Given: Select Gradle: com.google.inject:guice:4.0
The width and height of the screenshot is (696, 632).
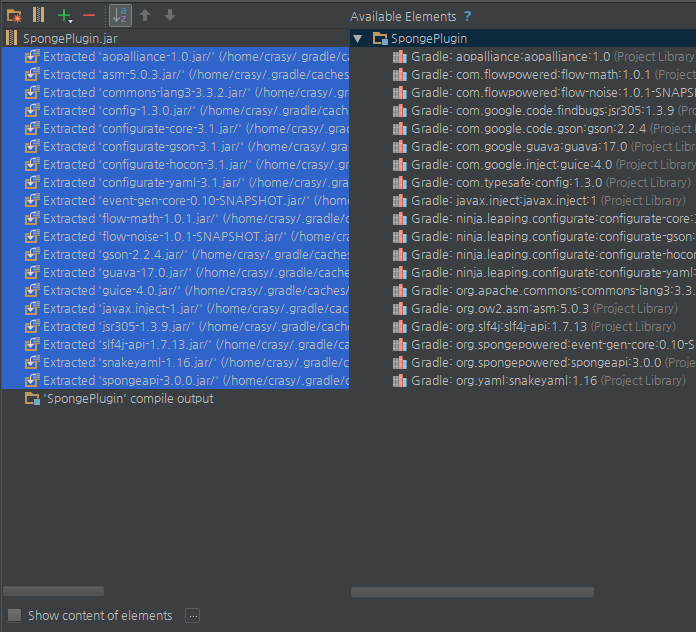Looking at the screenshot, I should point(544,165).
